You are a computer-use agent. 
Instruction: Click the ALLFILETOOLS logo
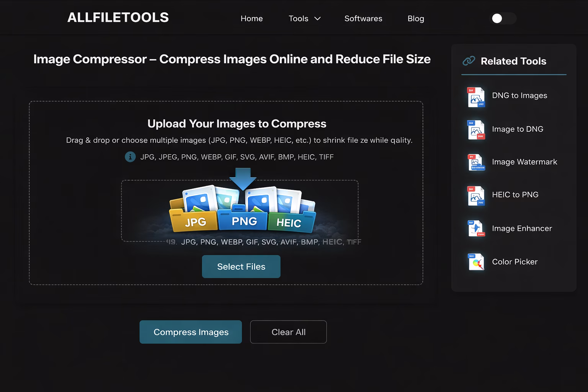[118, 17]
